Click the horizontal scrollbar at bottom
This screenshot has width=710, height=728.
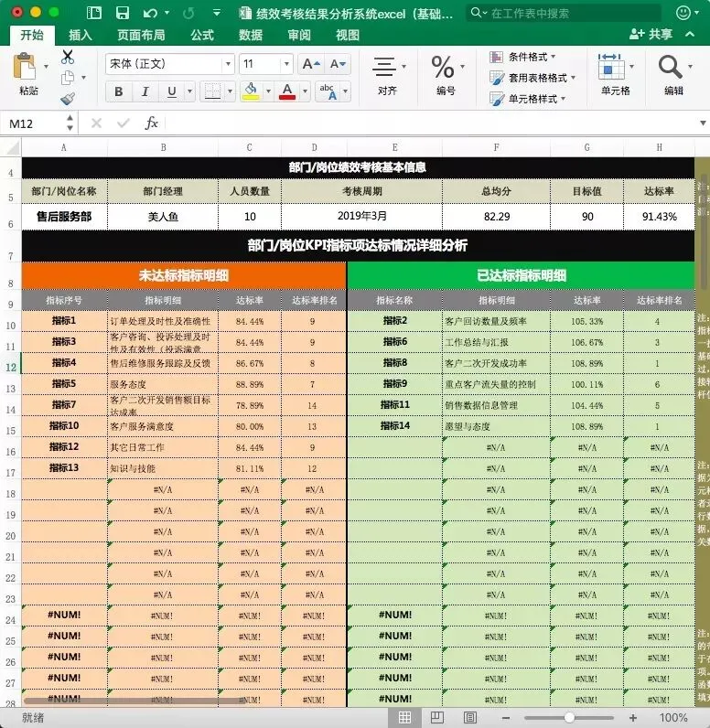[x=133, y=701]
